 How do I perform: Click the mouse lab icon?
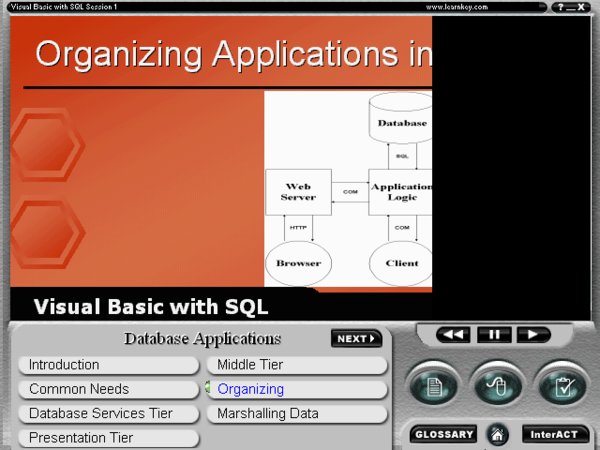(499, 385)
